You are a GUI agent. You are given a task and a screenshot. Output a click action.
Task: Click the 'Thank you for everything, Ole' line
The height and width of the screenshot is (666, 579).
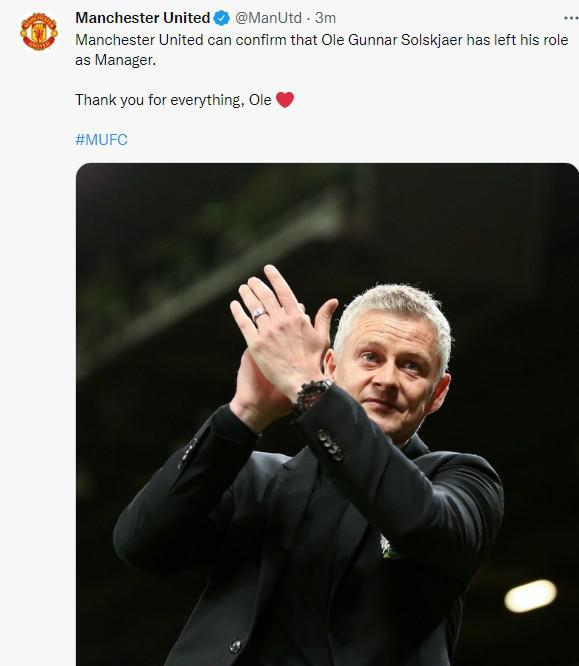pos(173,100)
